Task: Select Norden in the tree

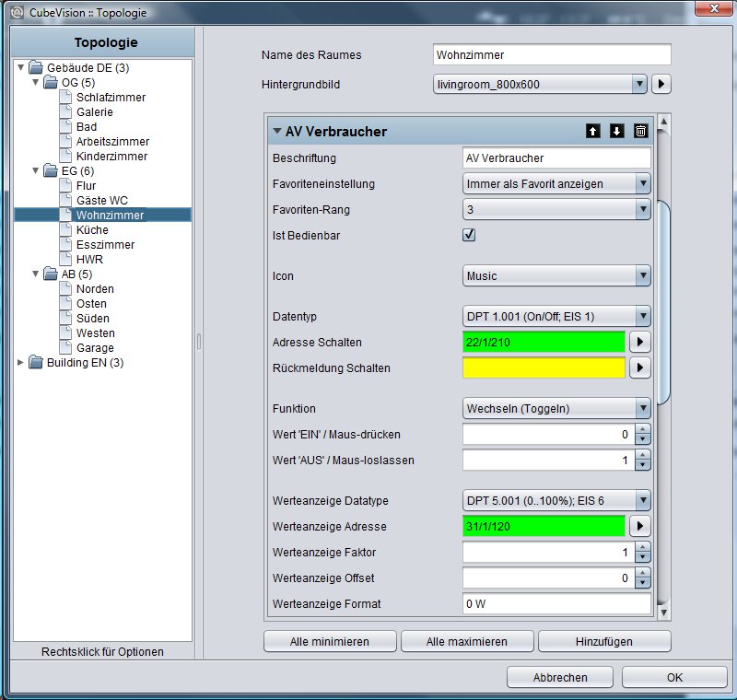Action: click(x=95, y=288)
